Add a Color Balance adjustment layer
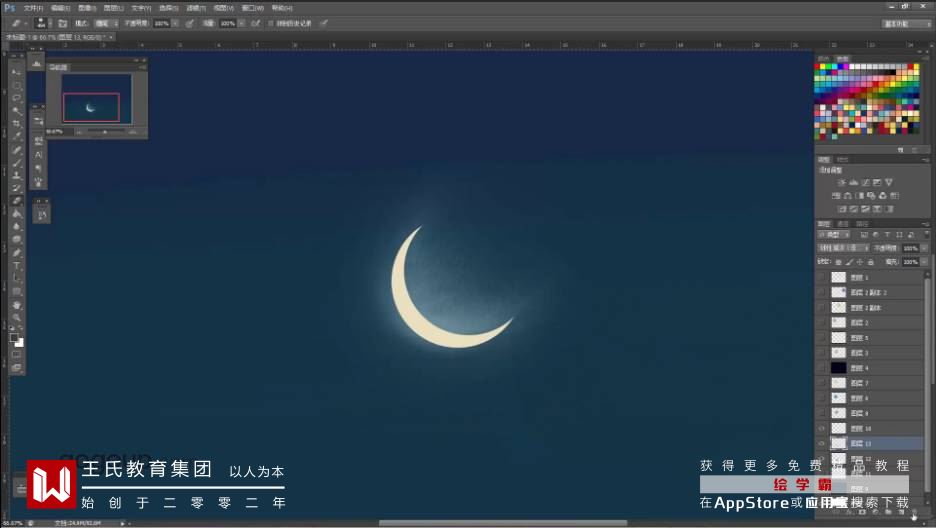Screen dimensions: 936x528 (x=848, y=196)
